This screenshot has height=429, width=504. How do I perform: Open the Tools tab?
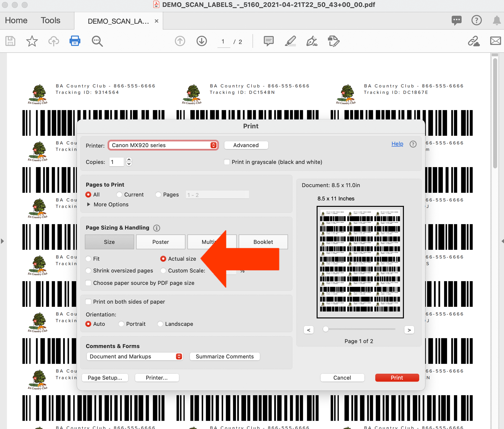pos(50,20)
